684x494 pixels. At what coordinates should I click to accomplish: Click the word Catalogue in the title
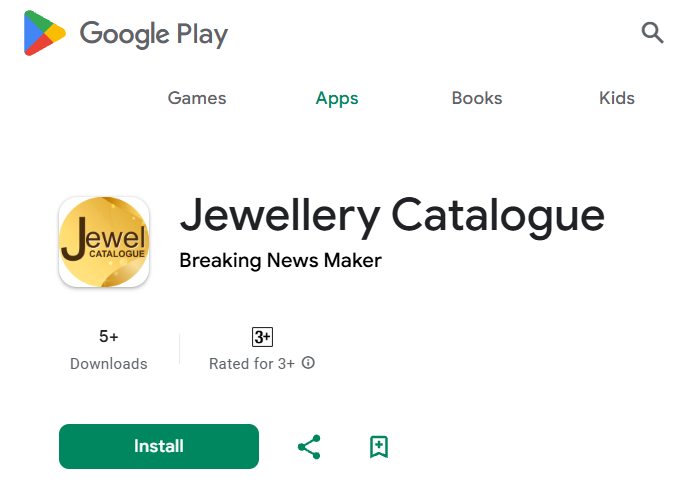(498, 216)
